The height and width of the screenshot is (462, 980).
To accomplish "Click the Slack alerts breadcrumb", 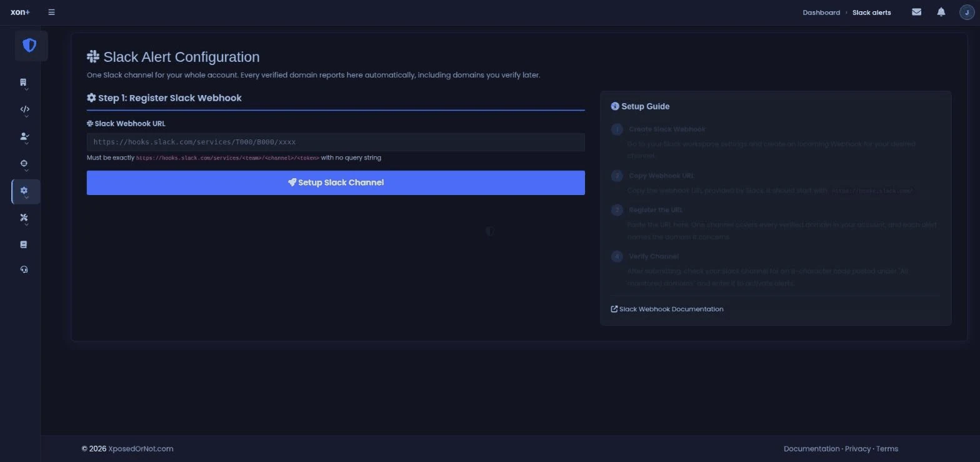I will click(x=871, y=13).
